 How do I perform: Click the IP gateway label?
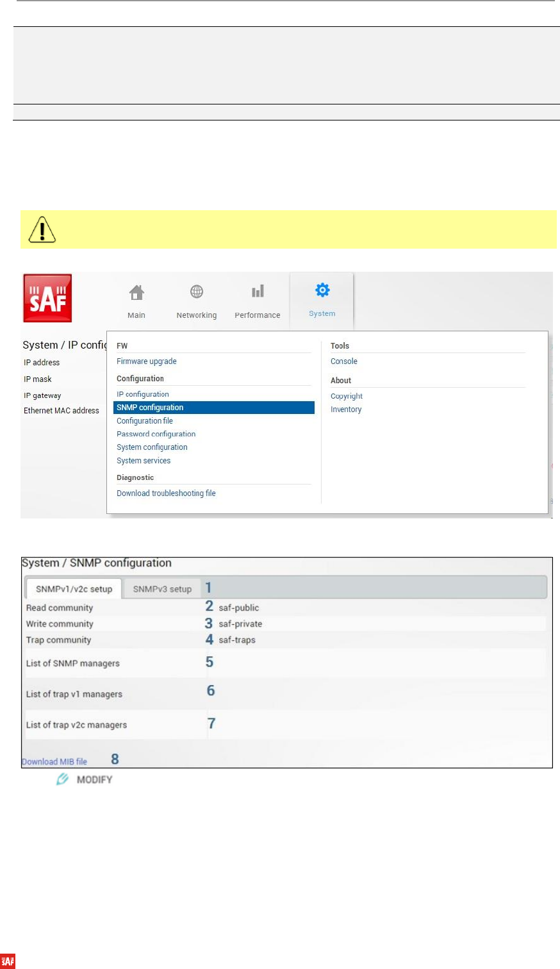(x=42, y=396)
